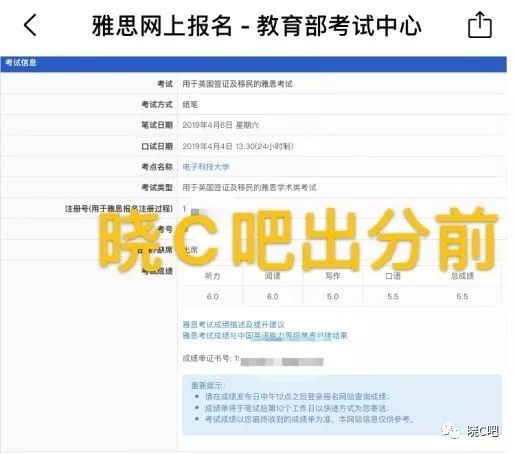
Task: Select the 口语 score column header
Action: click(393, 276)
